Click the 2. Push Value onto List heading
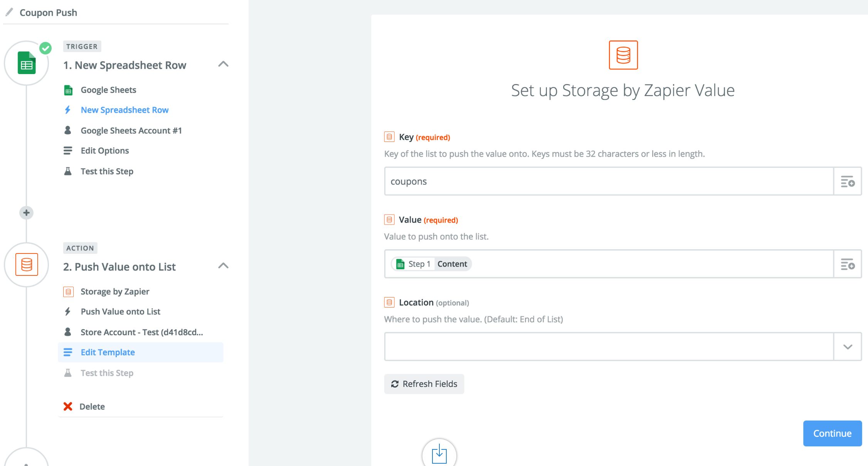The width and height of the screenshot is (868, 466). click(119, 267)
